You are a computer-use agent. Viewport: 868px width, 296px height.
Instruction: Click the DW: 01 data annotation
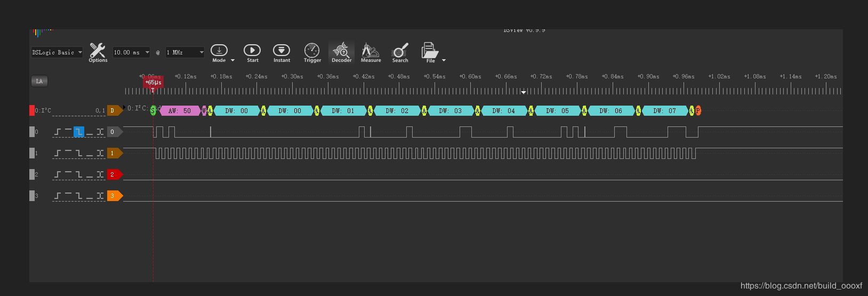pos(343,111)
